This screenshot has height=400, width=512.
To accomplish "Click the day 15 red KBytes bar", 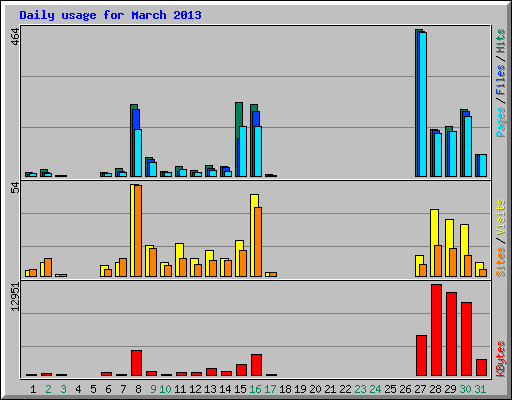I will 241,370.
